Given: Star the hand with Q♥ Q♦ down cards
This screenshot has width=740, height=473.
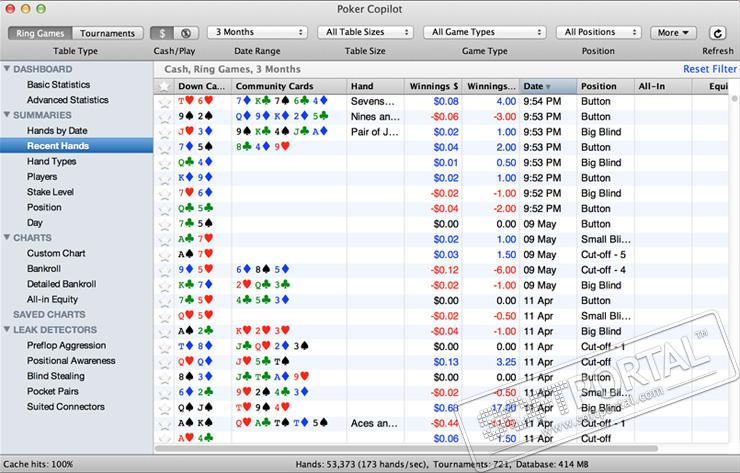Looking at the screenshot, I should click(164, 363).
